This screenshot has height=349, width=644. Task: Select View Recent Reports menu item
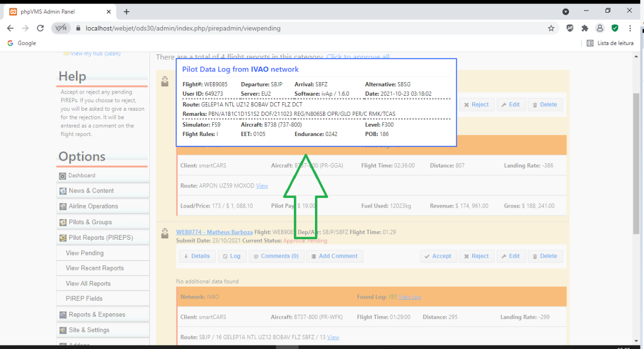(x=95, y=268)
